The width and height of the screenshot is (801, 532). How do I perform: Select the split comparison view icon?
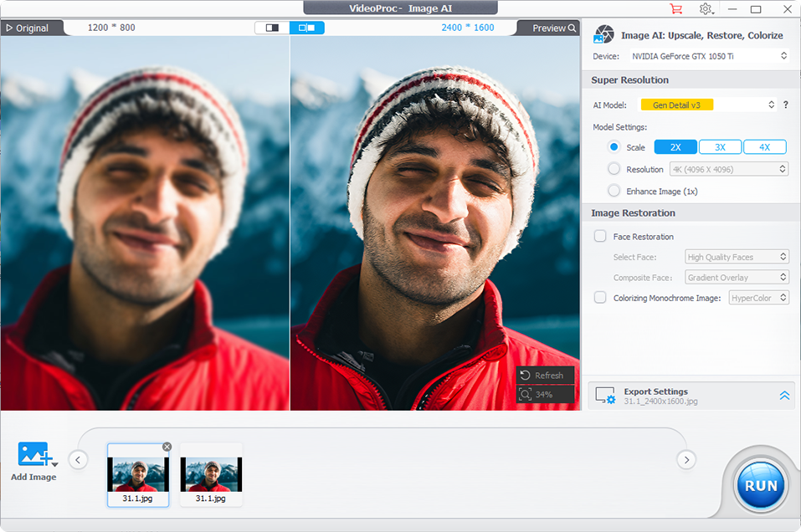(x=307, y=28)
